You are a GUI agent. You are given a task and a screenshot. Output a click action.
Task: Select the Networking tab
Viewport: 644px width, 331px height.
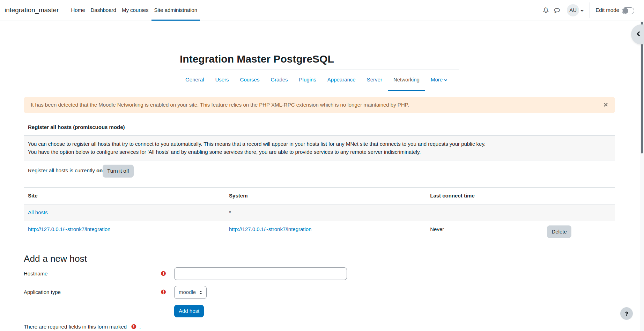[406, 80]
